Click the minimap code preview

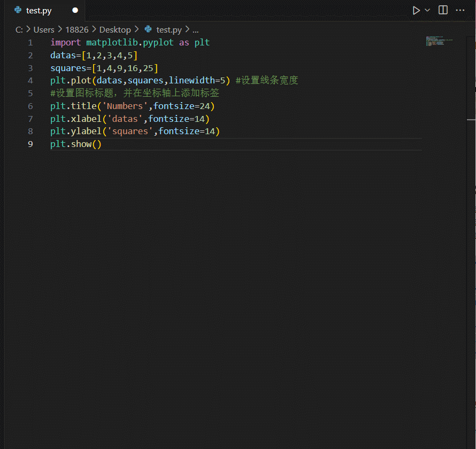point(439,41)
